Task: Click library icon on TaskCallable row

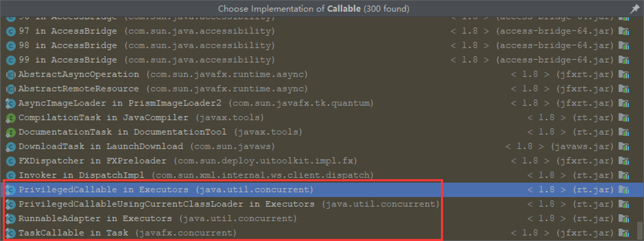Action: pos(624,233)
